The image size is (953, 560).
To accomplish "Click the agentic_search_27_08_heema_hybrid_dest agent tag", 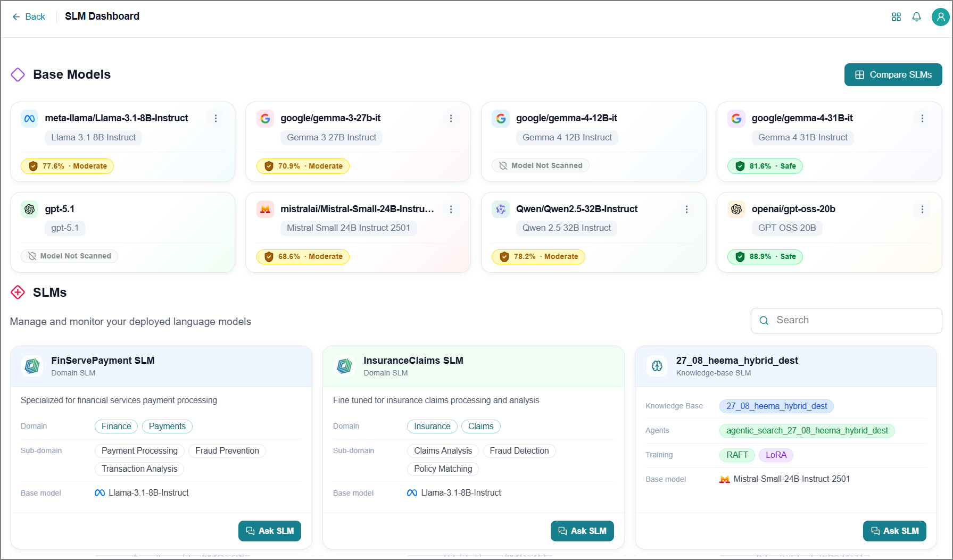I will click(807, 431).
